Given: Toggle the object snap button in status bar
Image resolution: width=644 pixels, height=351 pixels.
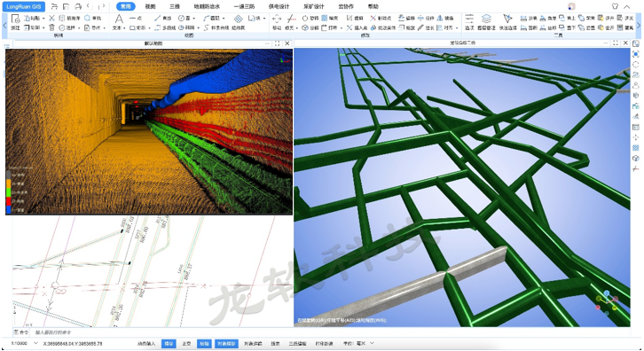Looking at the screenshot, I should (226, 344).
